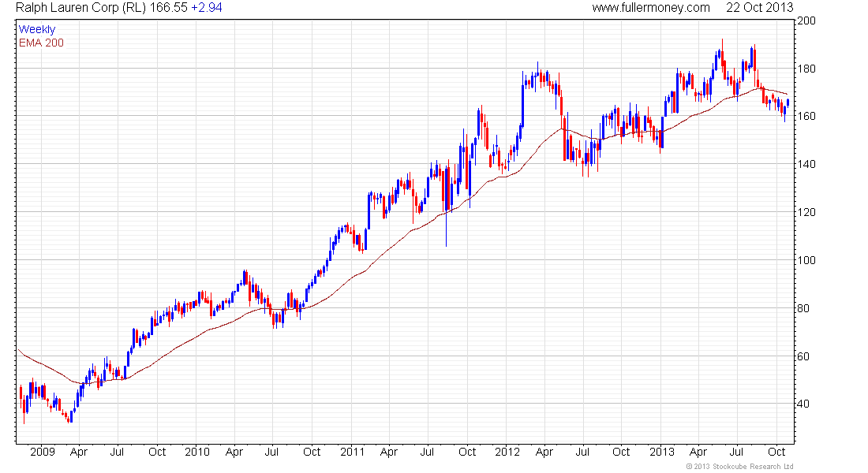Click the final Oct label on time axis
This screenshot has height=473, width=868.
tap(776, 452)
